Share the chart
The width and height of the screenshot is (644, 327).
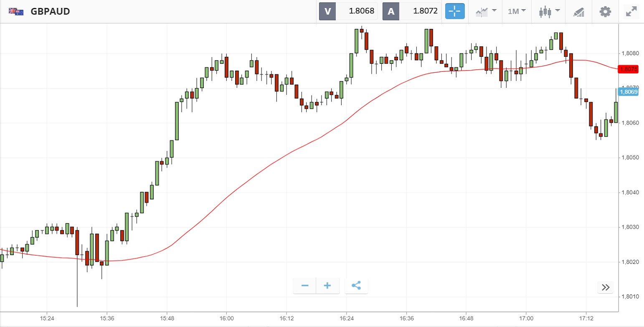tap(356, 286)
